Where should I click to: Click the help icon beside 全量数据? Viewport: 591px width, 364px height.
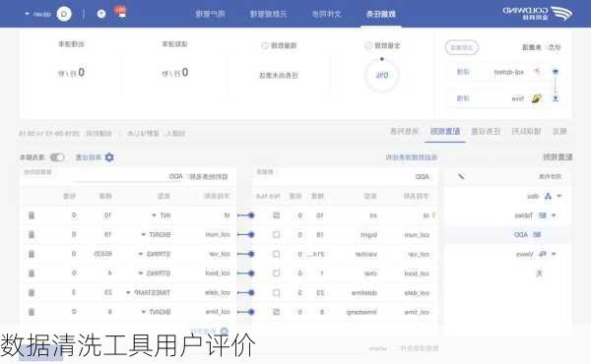coord(368,45)
